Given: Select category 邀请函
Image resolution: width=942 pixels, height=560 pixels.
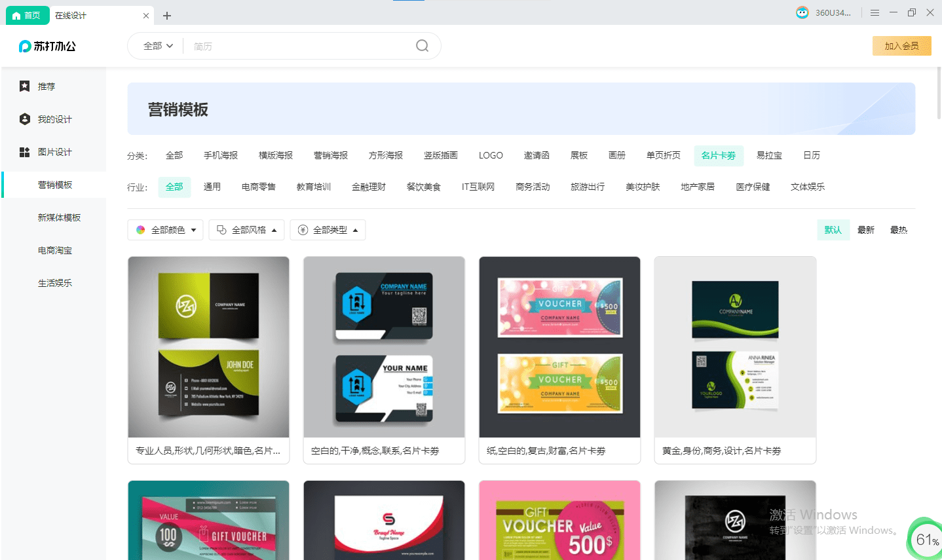Looking at the screenshot, I should click(x=537, y=155).
